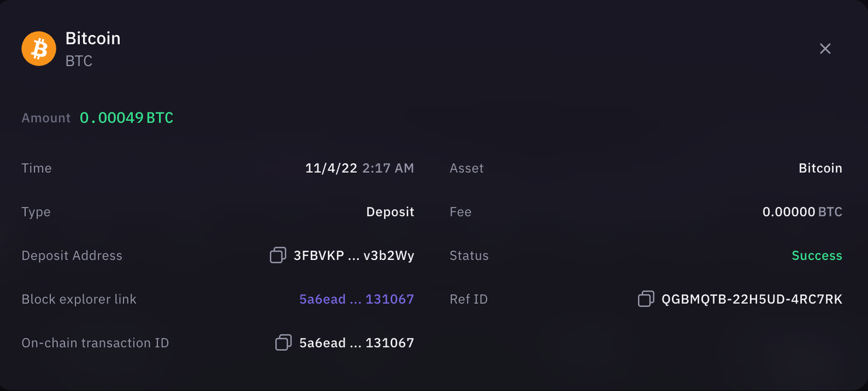This screenshot has height=391, width=868.
Task: Click the green Success status
Action: point(817,255)
